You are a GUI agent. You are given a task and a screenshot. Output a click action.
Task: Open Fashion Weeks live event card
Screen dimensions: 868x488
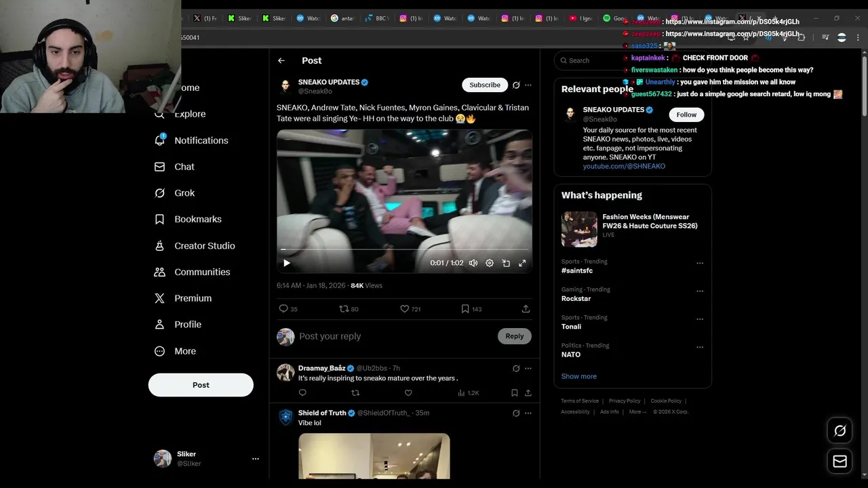(x=633, y=229)
